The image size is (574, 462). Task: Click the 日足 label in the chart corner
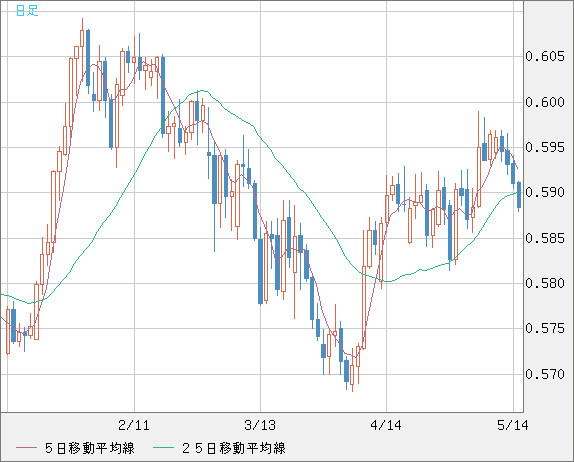click(x=27, y=10)
